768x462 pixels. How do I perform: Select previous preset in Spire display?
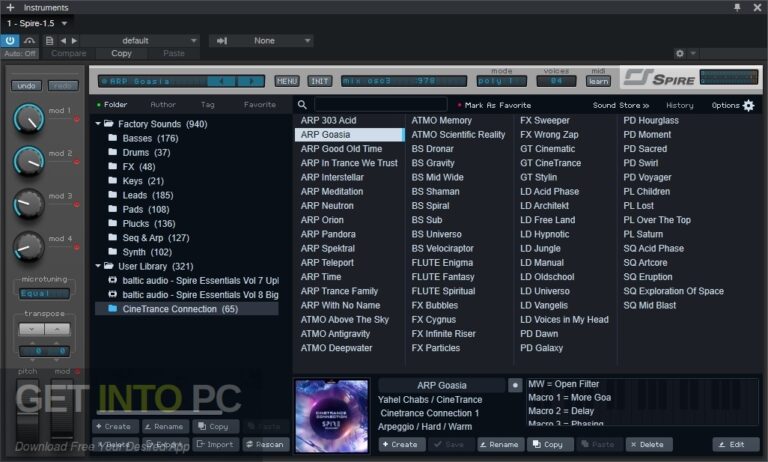click(221, 81)
